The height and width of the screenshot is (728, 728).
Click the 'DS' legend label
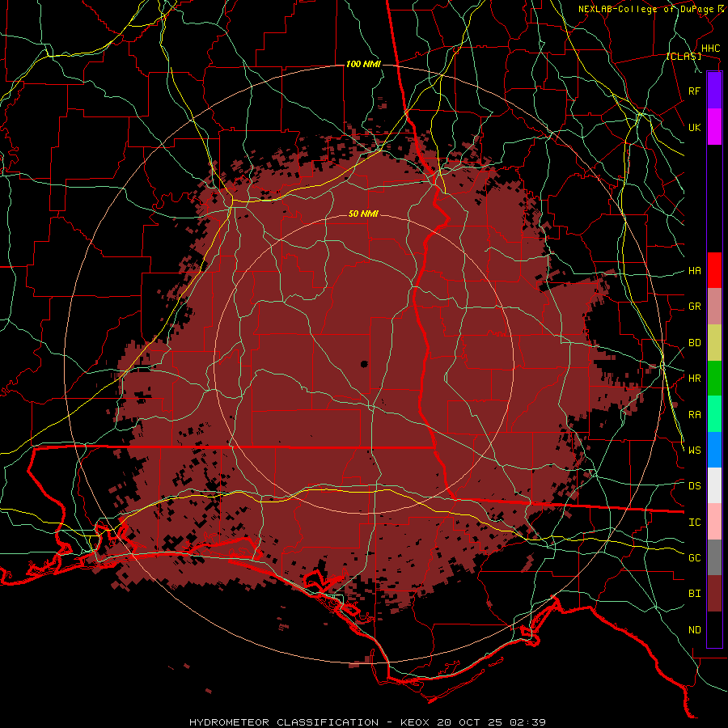[694, 486]
